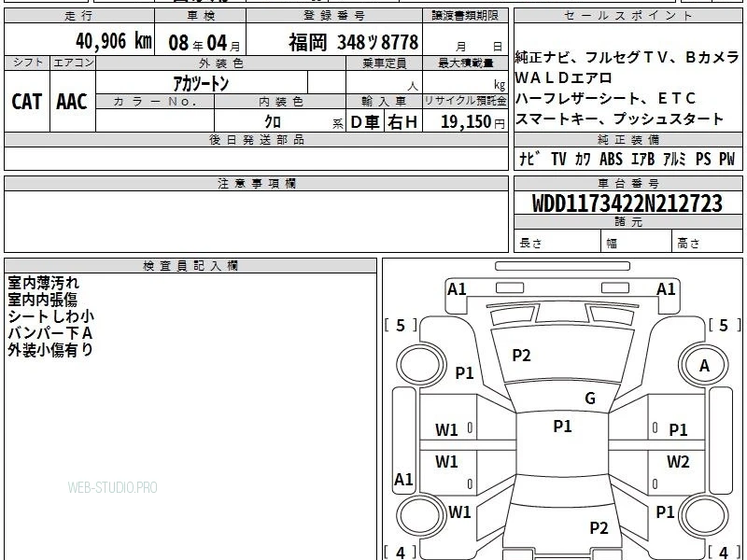This screenshot has height=560, width=747.
Task: Click the スマートキー、プッシュスタート line
Action: 619,119
